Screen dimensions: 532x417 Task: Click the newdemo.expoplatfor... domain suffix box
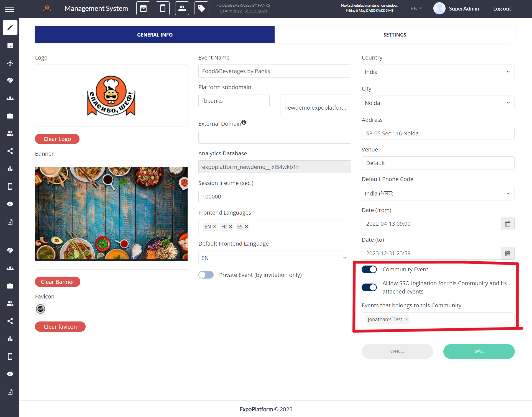[x=316, y=104]
